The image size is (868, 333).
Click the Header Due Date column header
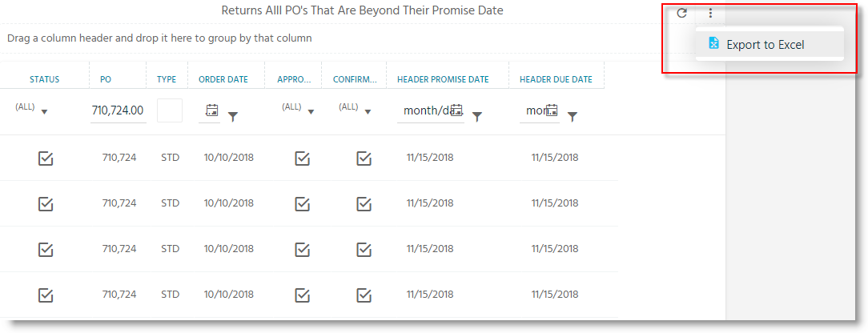pyautogui.click(x=556, y=79)
